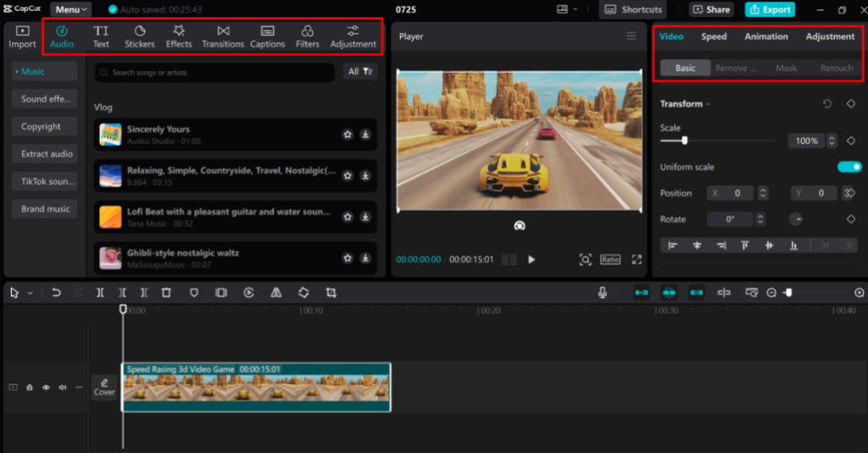Open the Transitions panel
This screenshot has height=453, width=868.
pos(223,37)
